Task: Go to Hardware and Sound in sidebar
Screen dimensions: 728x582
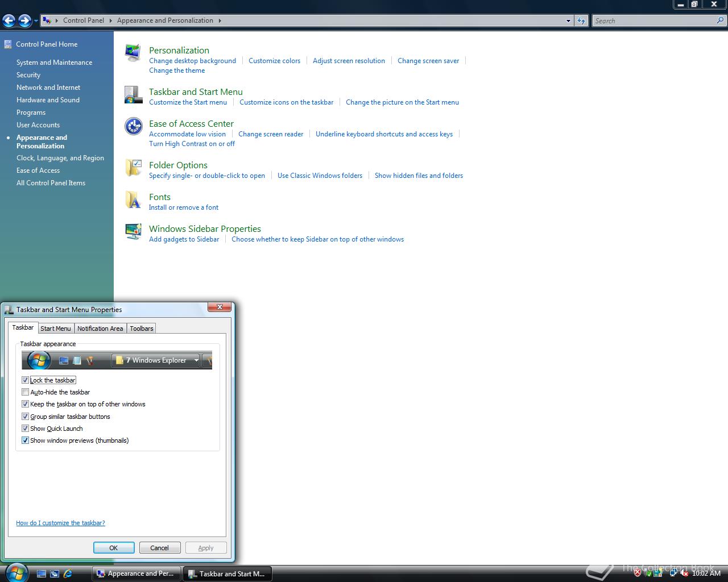Action: [x=48, y=100]
